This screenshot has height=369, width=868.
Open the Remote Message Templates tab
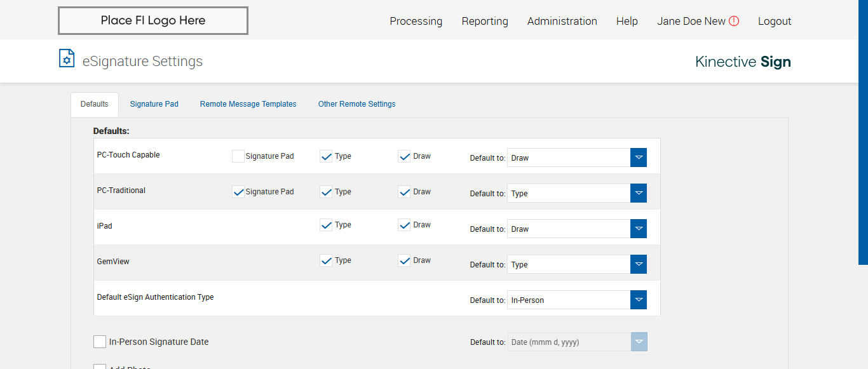(248, 104)
